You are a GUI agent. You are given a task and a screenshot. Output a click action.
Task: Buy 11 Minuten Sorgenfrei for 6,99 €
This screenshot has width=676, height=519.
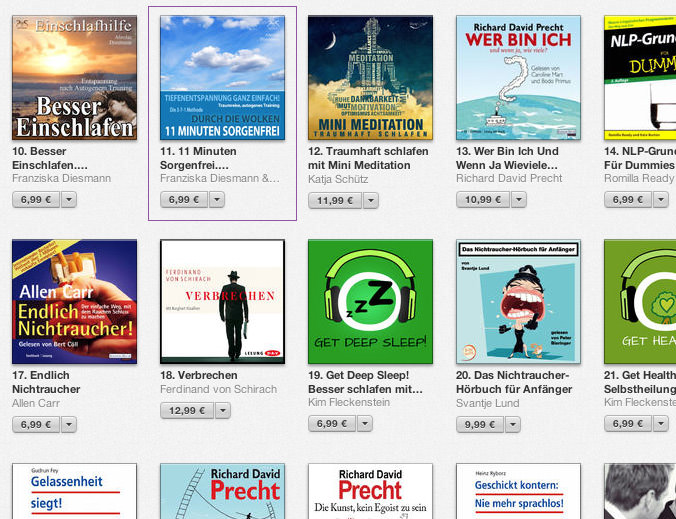tap(184, 200)
